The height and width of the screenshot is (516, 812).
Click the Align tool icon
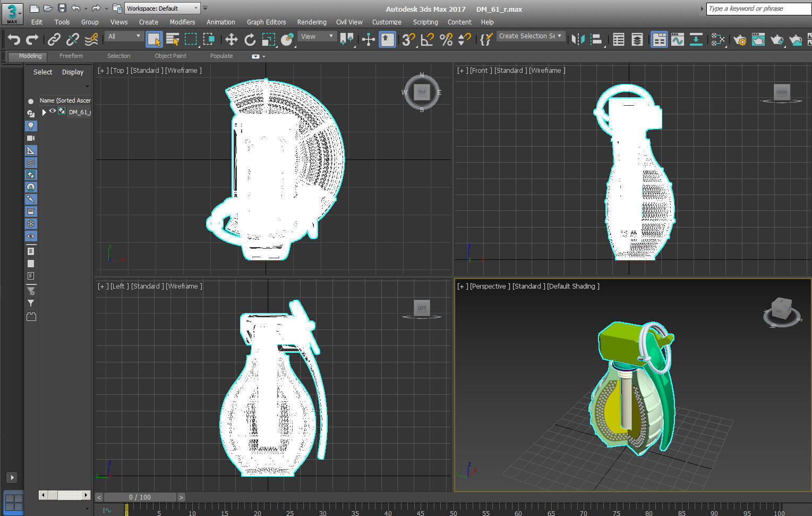(x=596, y=39)
